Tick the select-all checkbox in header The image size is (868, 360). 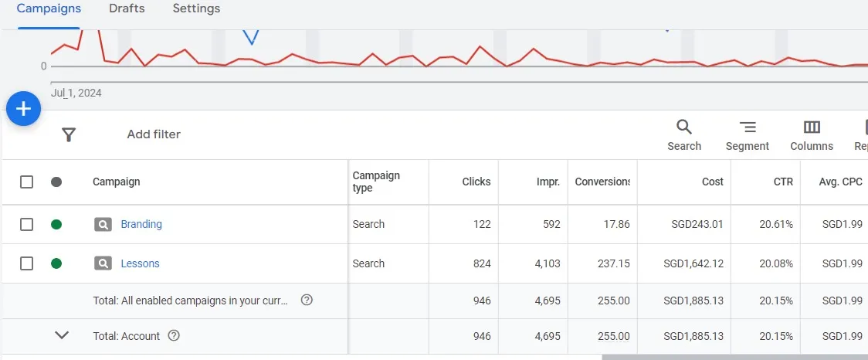tap(27, 182)
